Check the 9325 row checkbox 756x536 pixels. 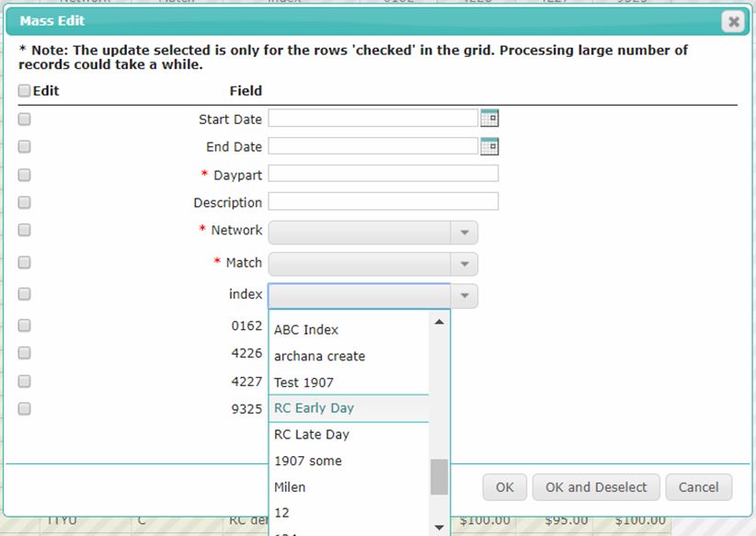[x=24, y=409]
